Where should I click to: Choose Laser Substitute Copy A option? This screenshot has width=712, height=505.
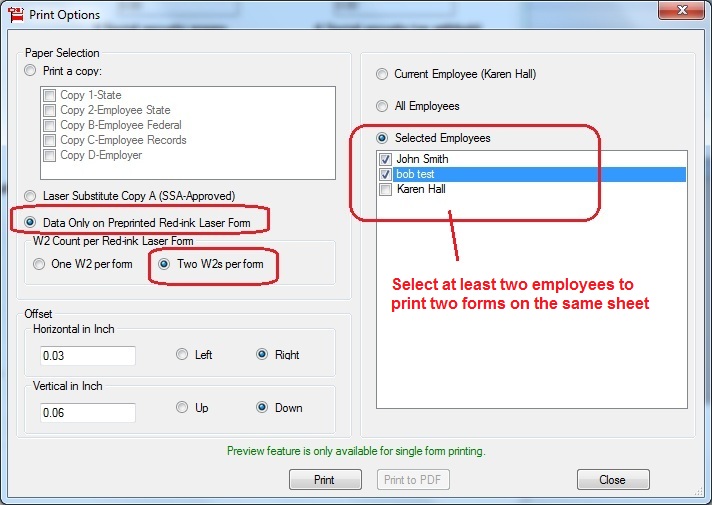pos(31,196)
